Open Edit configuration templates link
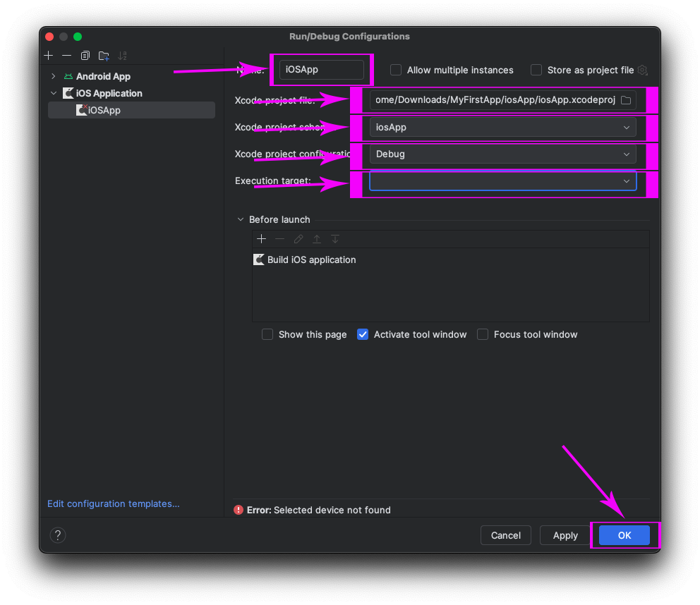 [114, 503]
